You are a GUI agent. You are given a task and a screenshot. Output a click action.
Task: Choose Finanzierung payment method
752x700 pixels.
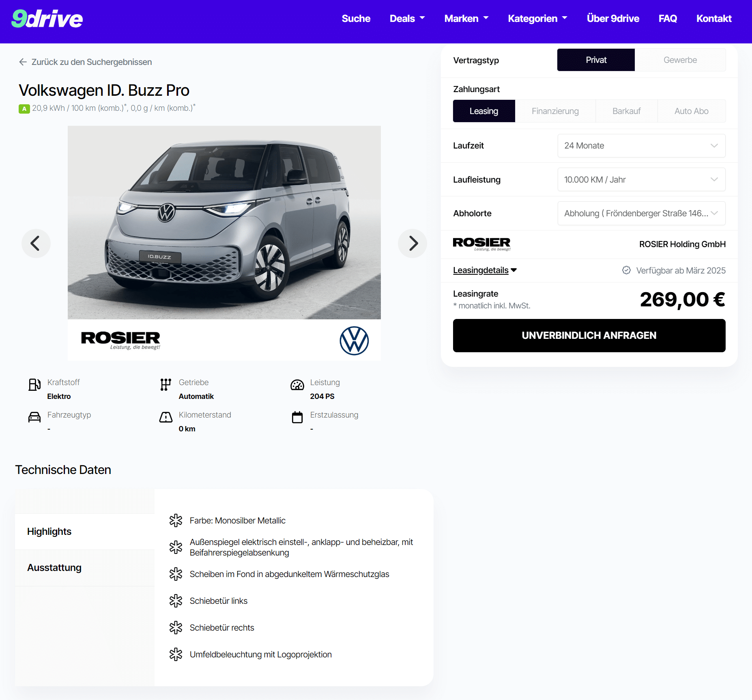[555, 111]
